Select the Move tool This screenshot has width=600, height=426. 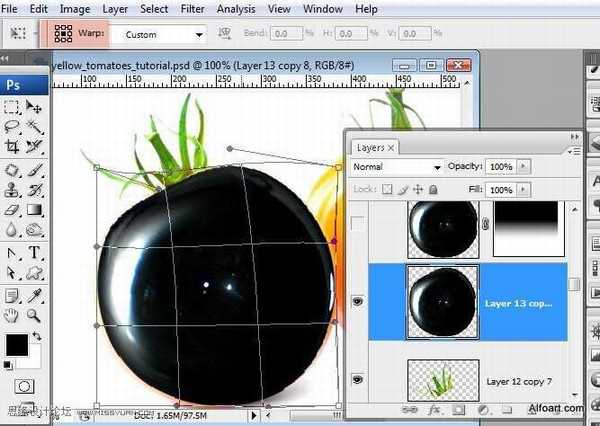[x=34, y=107]
